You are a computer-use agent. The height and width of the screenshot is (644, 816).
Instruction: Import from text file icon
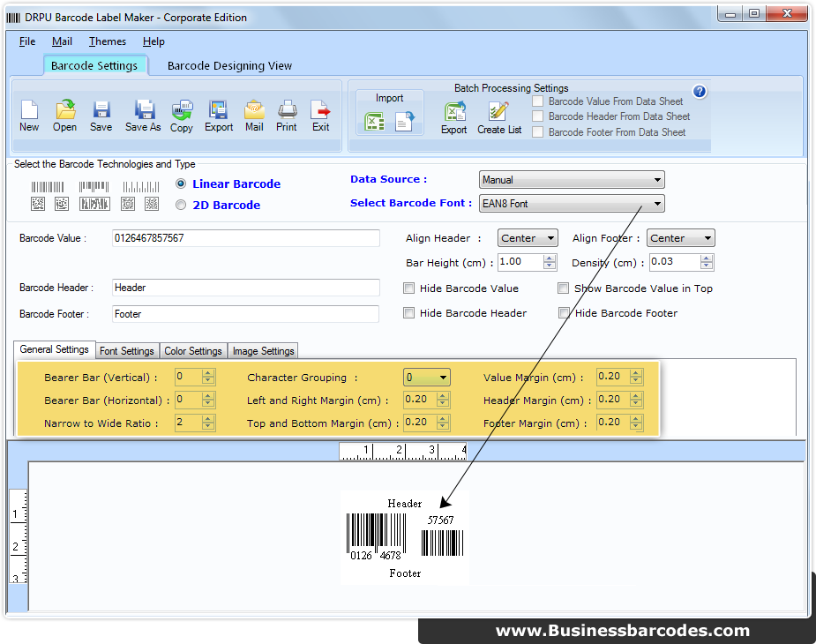(404, 122)
